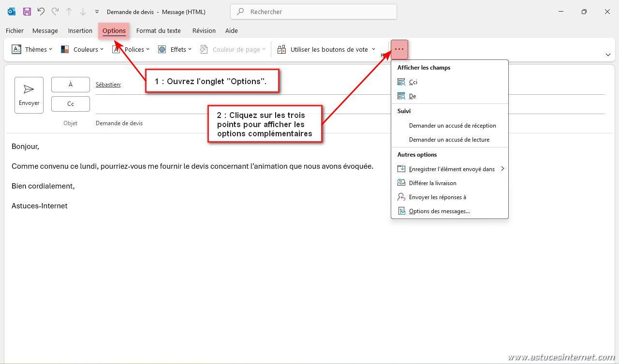The width and height of the screenshot is (619, 364).
Task: Toggle Demander un accusé de lecture
Action: click(449, 140)
